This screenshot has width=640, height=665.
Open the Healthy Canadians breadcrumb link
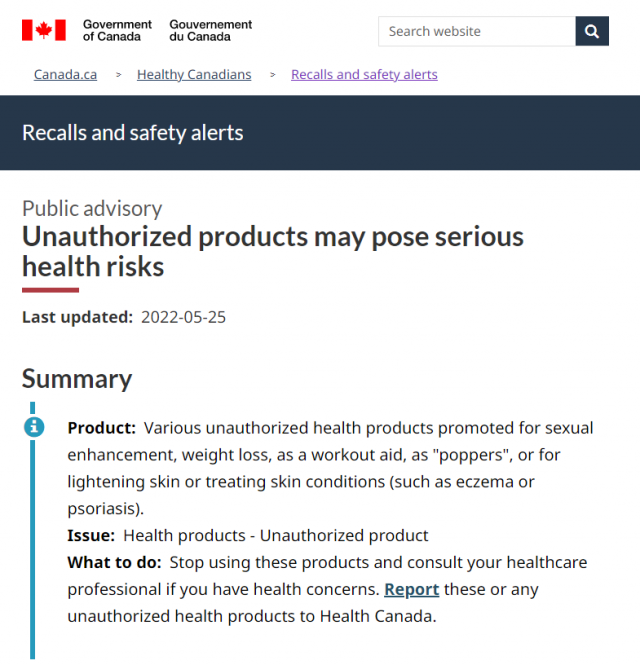point(194,75)
